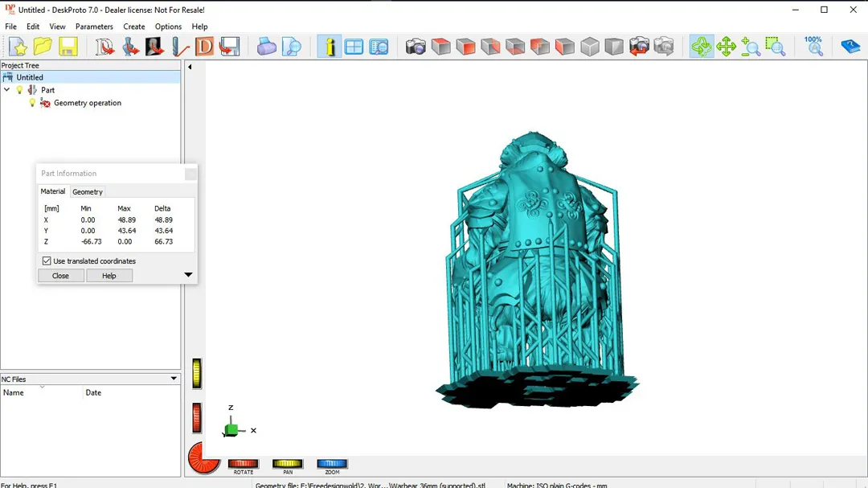Close Part Information dialog via title X
Screen dimensions: 868x488
(190, 174)
